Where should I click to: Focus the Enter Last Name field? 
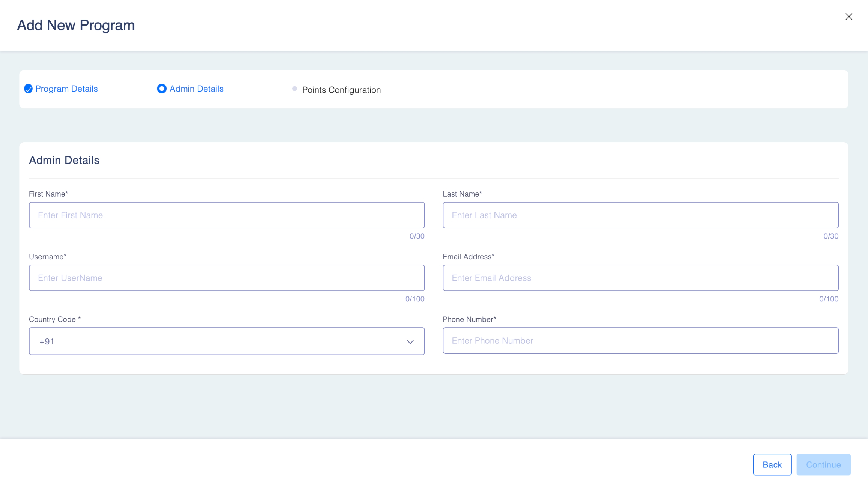tap(640, 215)
